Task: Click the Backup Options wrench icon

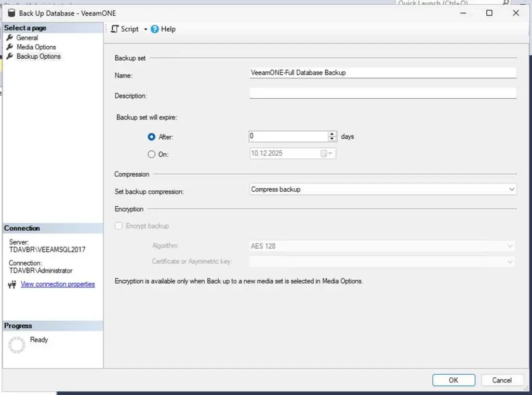Action: point(10,56)
